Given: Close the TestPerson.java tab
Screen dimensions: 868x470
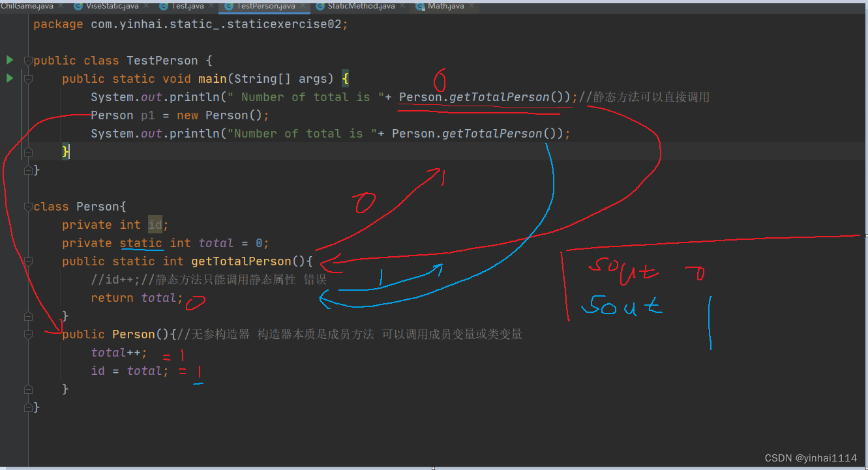Looking at the screenshot, I should pos(302,6).
